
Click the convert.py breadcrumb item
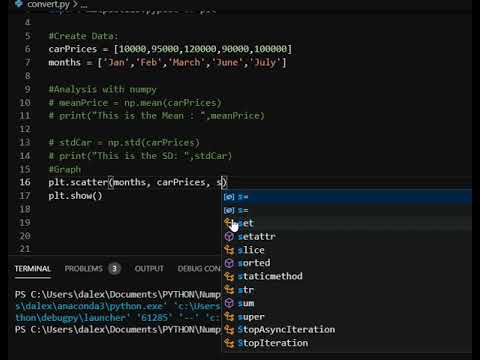coord(48,4)
